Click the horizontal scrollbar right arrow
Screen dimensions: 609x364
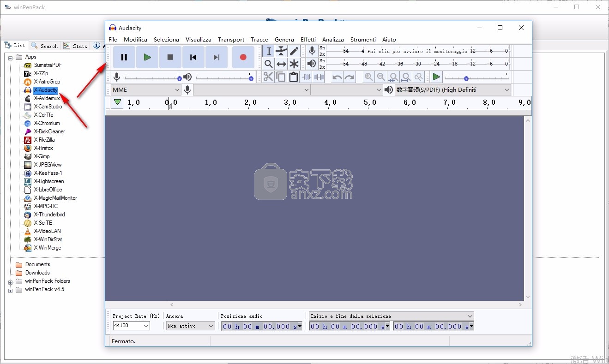coord(520,305)
